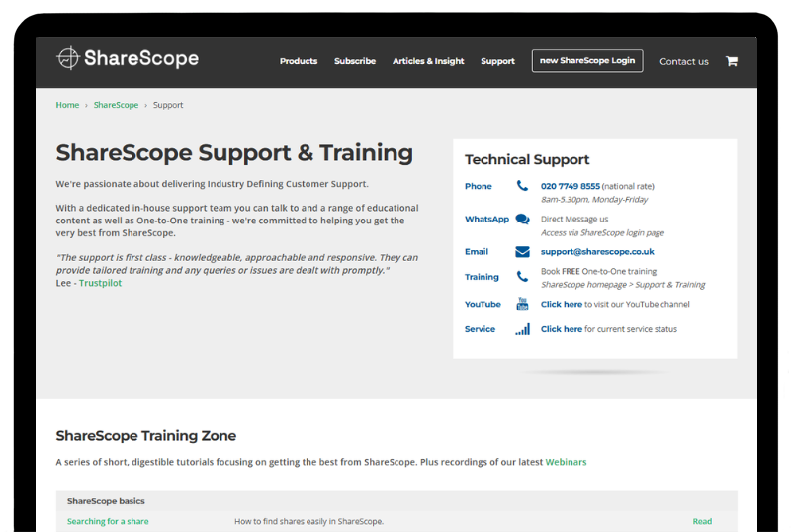Go to Home breadcrumb link
The image size is (791, 532).
click(x=67, y=105)
